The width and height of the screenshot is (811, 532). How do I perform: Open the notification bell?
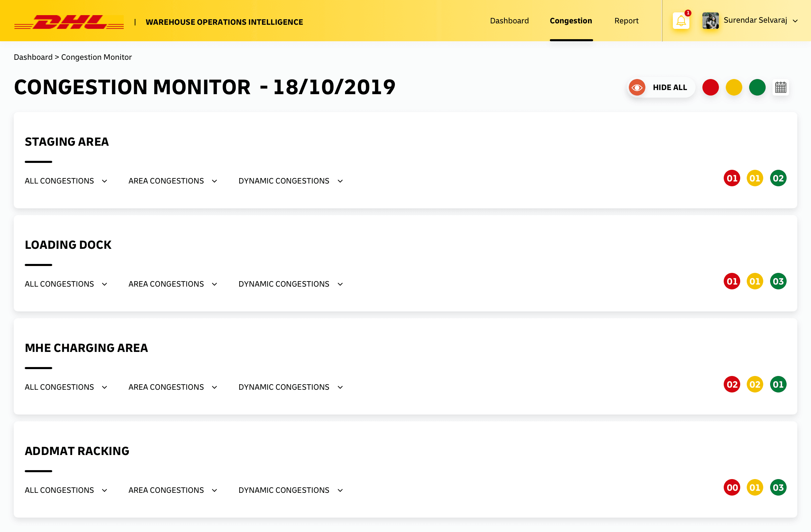click(681, 21)
